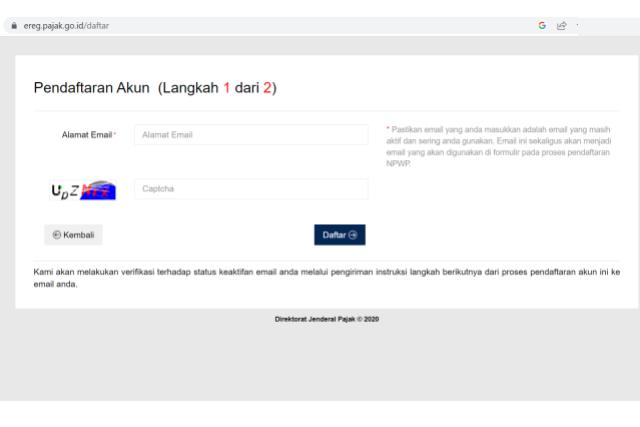This screenshot has width=640, height=427.
Task: Click the Kembali button
Action: (x=73, y=235)
